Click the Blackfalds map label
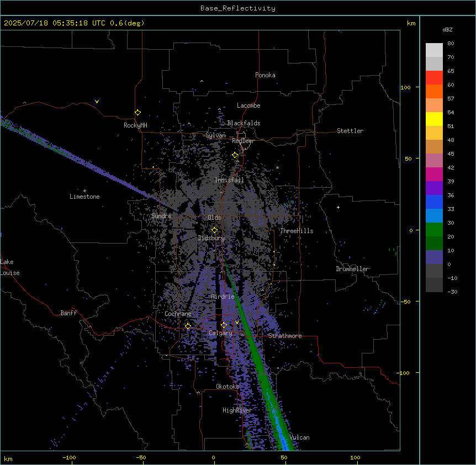The height and width of the screenshot is (465, 476). point(244,123)
